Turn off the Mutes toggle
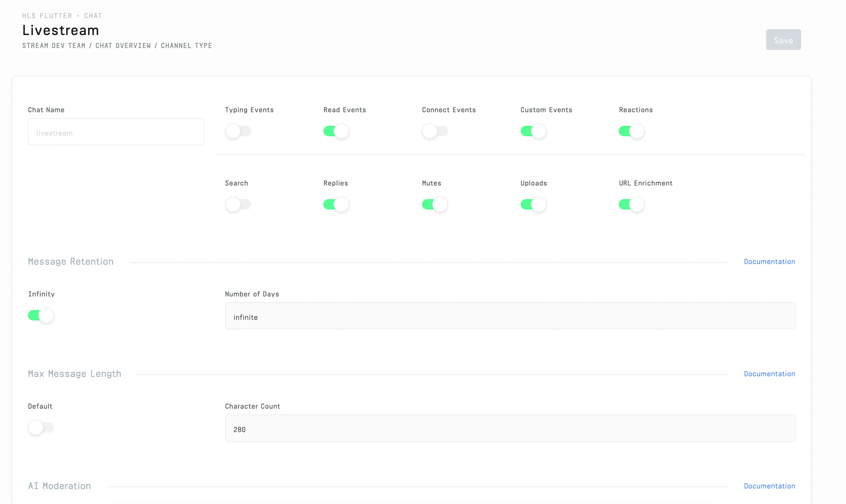The height and width of the screenshot is (504, 846). [x=435, y=204]
